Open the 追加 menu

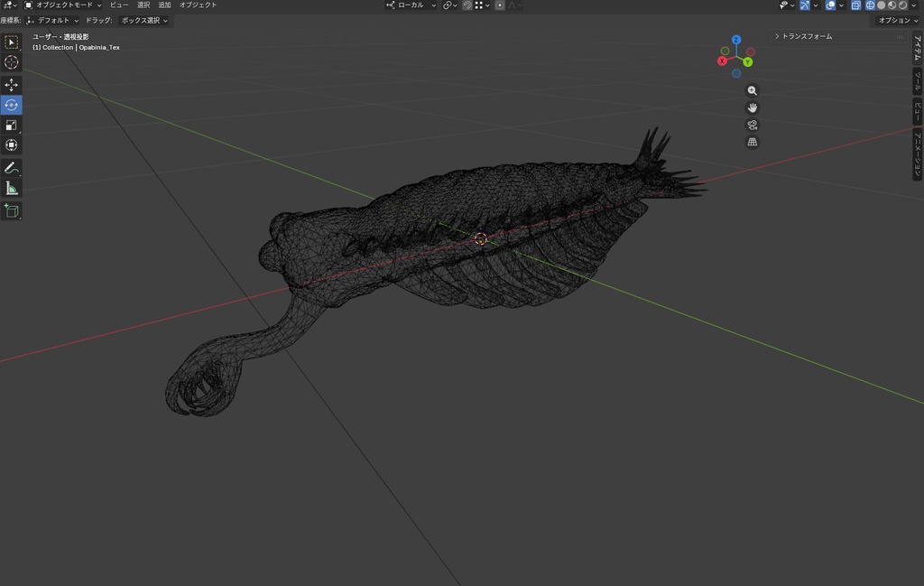(x=164, y=5)
